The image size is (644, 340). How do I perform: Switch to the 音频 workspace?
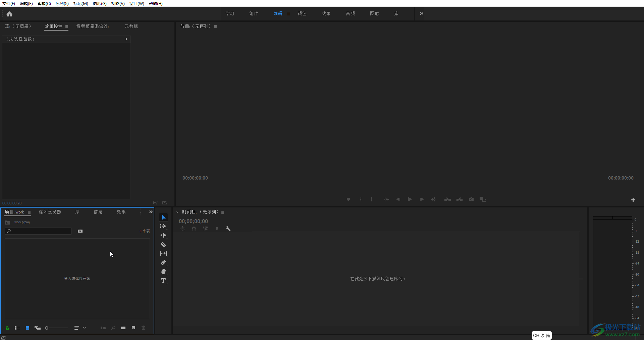351,13
